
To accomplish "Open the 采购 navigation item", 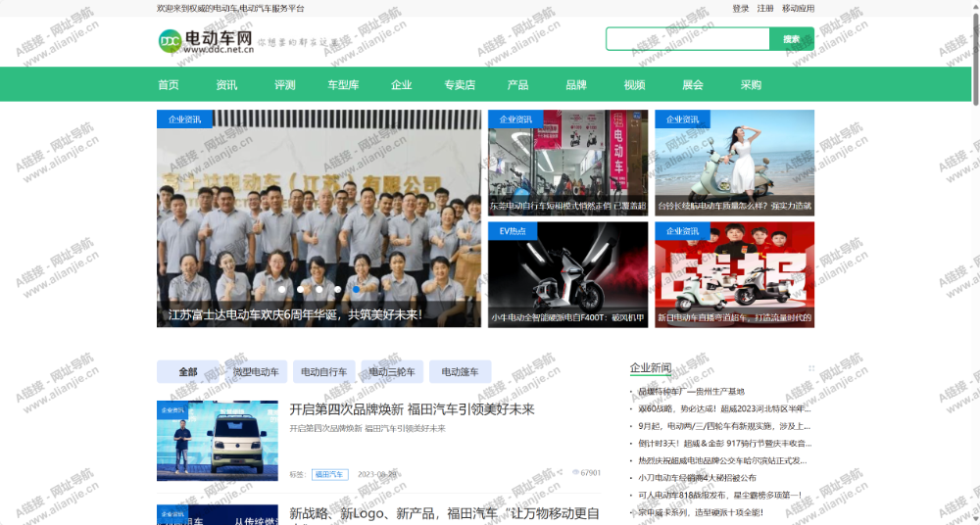I will (x=751, y=85).
